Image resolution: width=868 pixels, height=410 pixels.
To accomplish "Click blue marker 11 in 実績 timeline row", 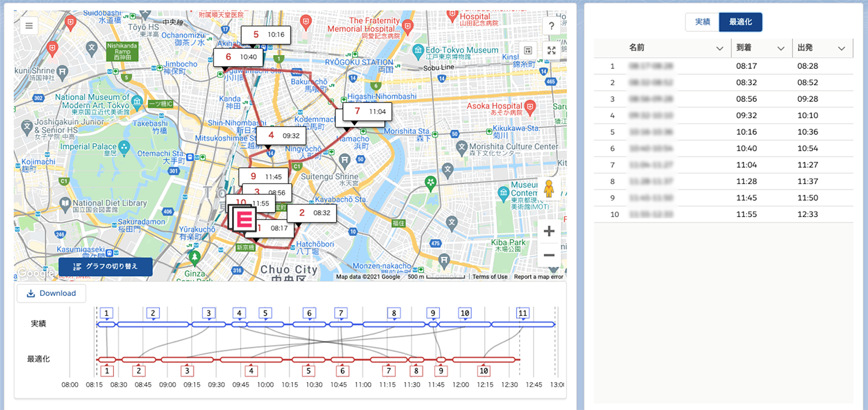I will click(x=523, y=313).
